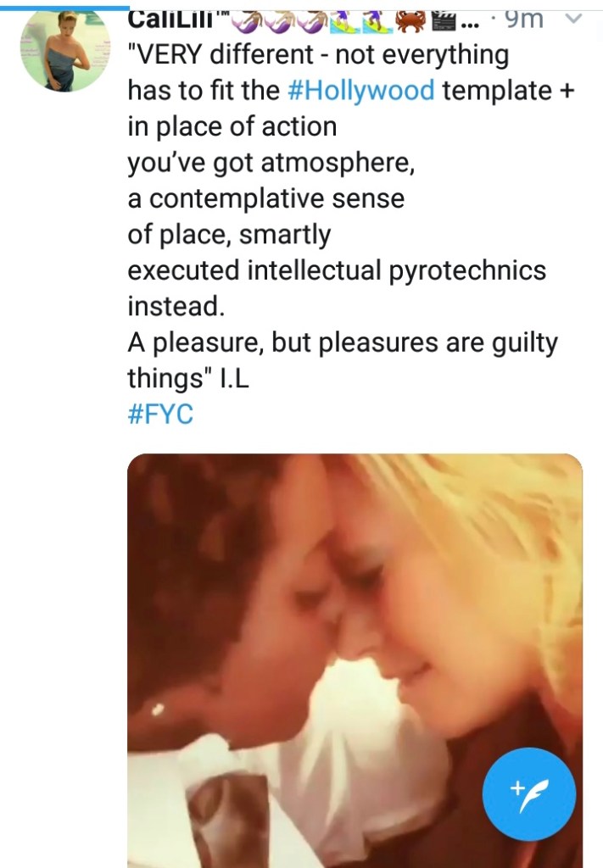This screenshot has height=868, width=603.
Task: Click the "you've got atmosphere," line
Action: [x=271, y=163]
